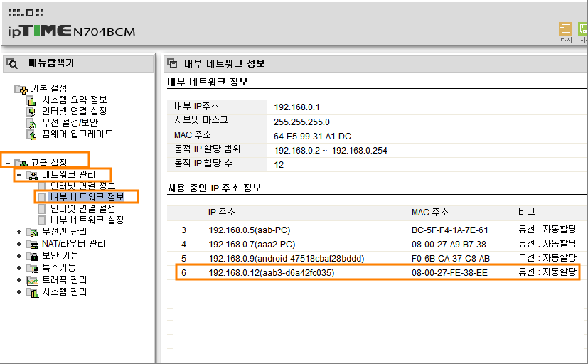Click page icon beside 인터넷 연결 설정 under 네트워크 관리
The image size is (588, 364).
[42, 208]
